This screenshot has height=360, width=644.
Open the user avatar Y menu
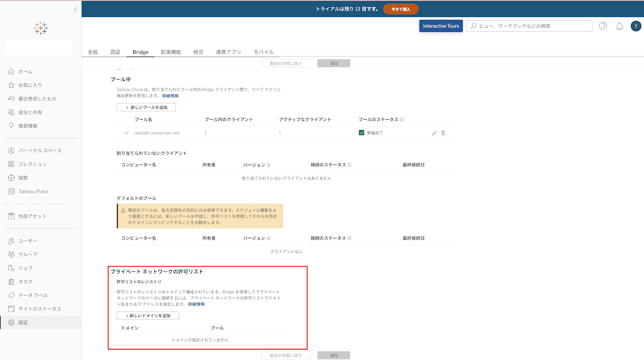(636, 26)
